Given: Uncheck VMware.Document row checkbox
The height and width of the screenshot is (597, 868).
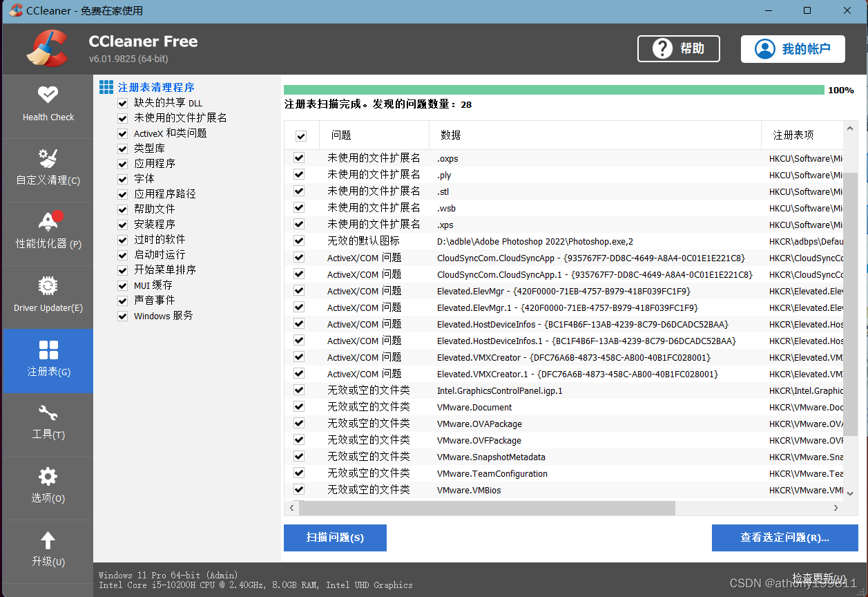Looking at the screenshot, I should tap(299, 406).
